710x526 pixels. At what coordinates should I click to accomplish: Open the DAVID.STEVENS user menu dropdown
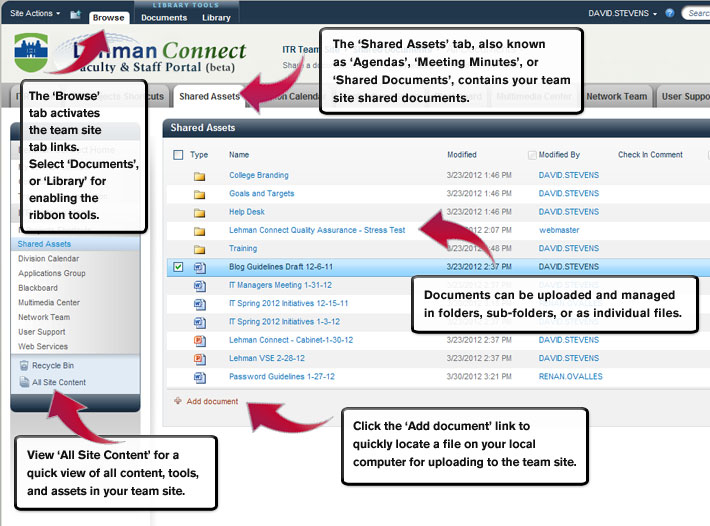[623, 13]
